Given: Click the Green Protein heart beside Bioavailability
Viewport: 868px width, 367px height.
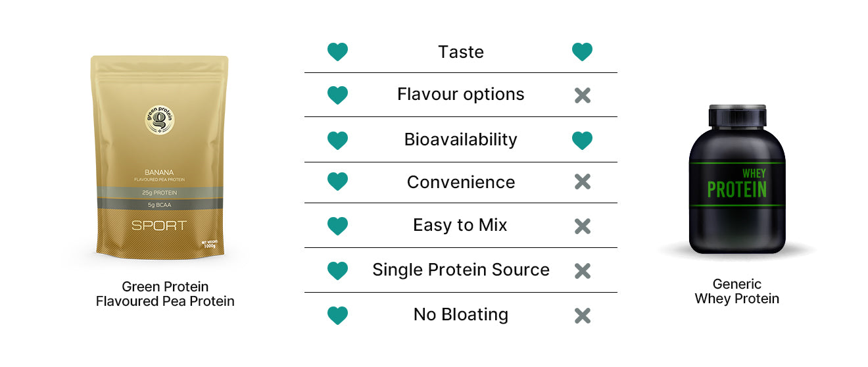Looking at the screenshot, I should [337, 140].
